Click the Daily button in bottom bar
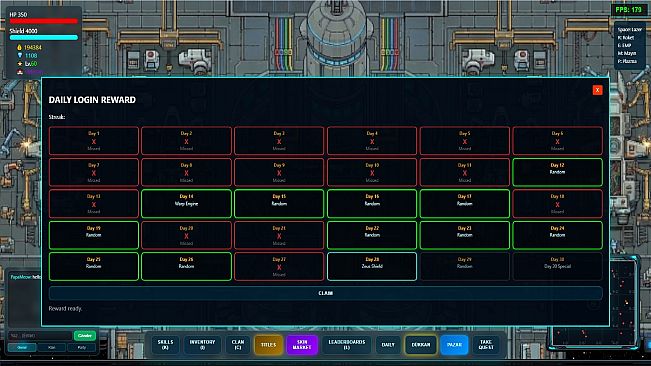 pyautogui.click(x=388, y=345)
